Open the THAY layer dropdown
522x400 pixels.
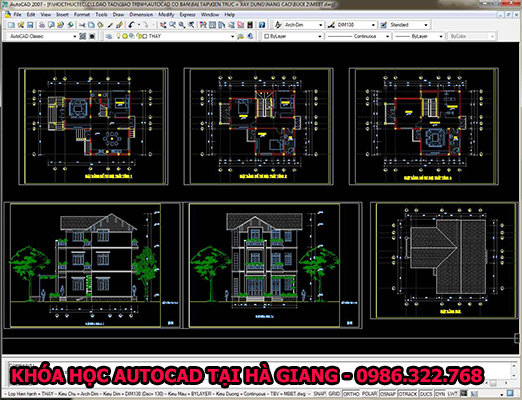(174, 36)
